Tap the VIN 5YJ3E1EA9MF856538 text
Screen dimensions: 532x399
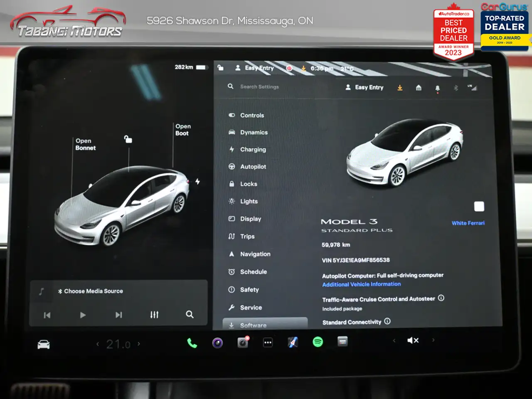356,260
